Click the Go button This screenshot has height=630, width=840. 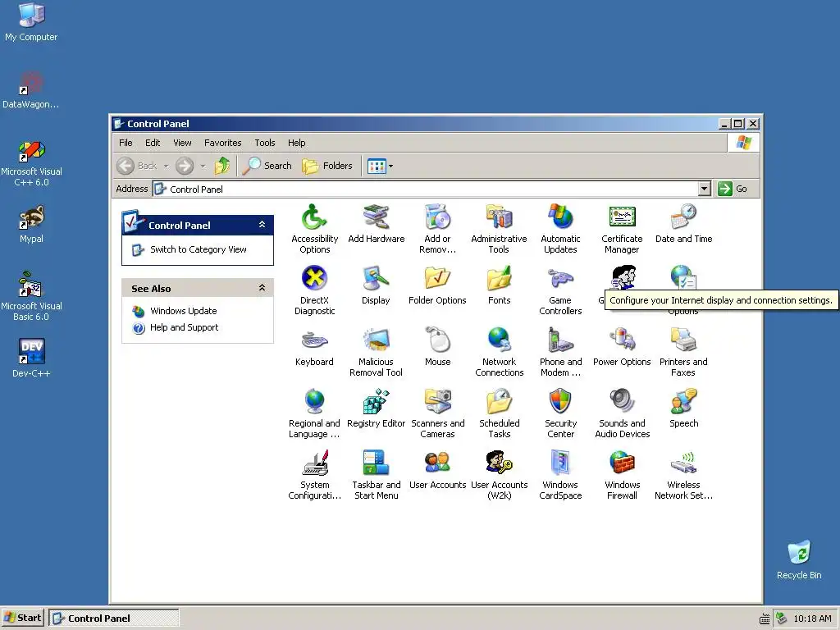[x=733, y=189]
